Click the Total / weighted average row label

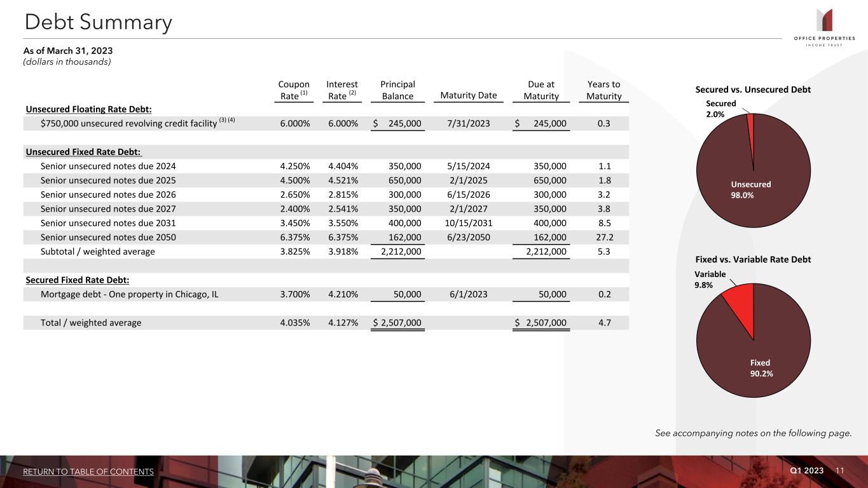[91, 323]
